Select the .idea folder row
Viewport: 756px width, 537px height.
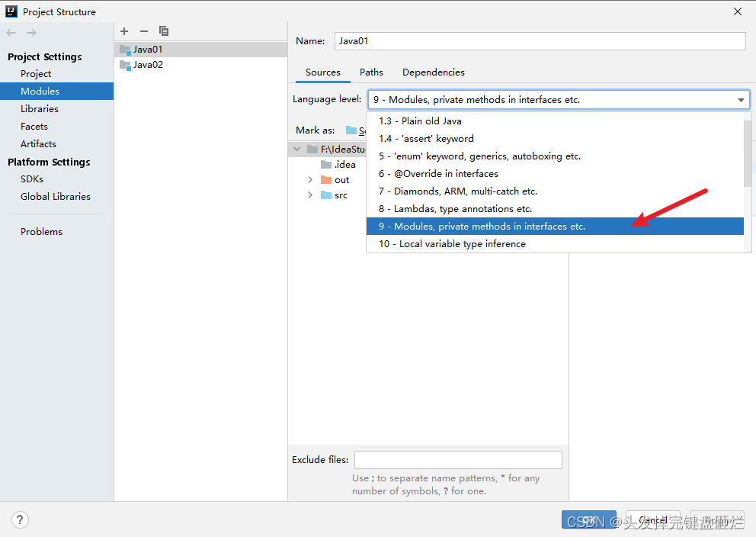[328, 165]
